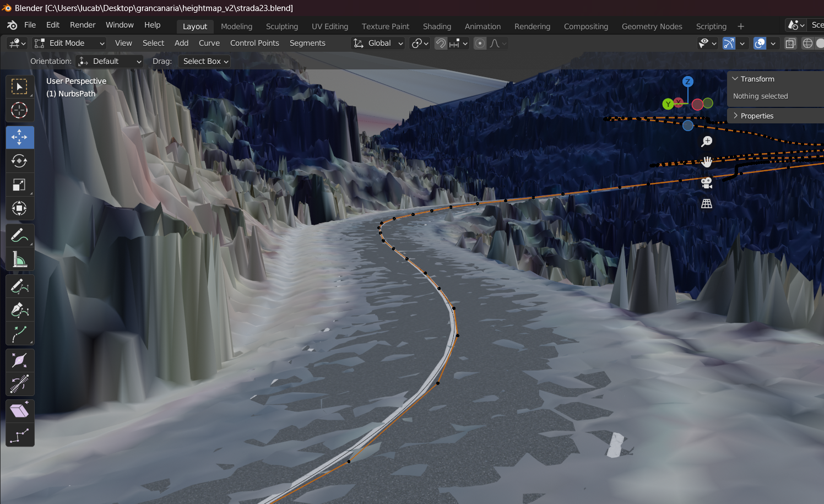Open the Drag Select Box dropdown
Viewport: 824px width, 504px height.
tap(204, 62)
